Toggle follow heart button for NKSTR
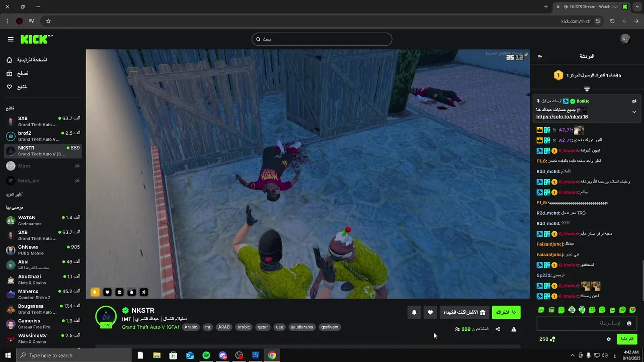This screenshot has width=644, height=362. (x=430, y=312)
